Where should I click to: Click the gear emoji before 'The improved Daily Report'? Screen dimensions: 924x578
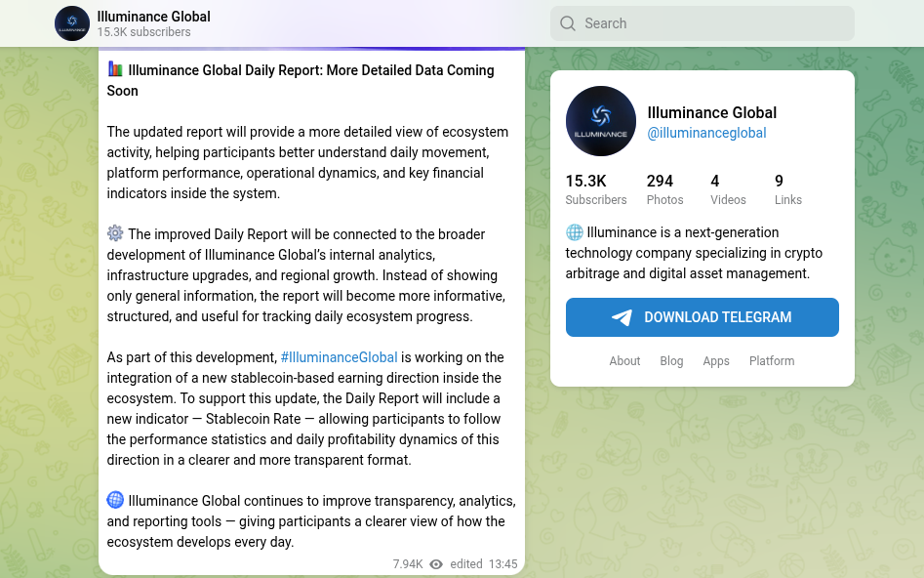point(115,233)
